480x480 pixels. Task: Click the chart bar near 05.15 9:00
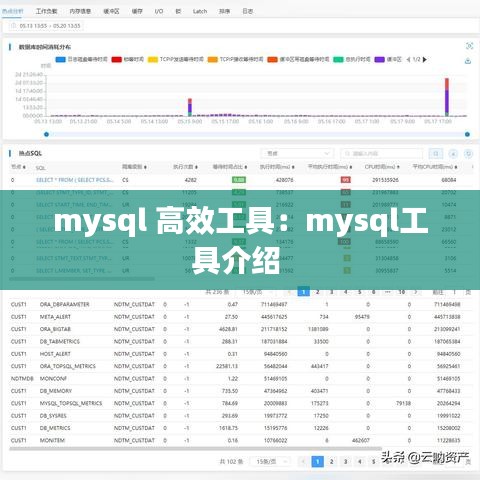190,107
